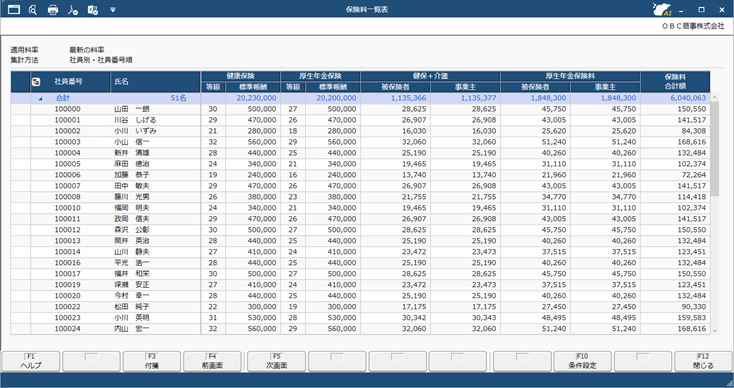Click the 最新の料率 rate value

(x=87, y=50)
